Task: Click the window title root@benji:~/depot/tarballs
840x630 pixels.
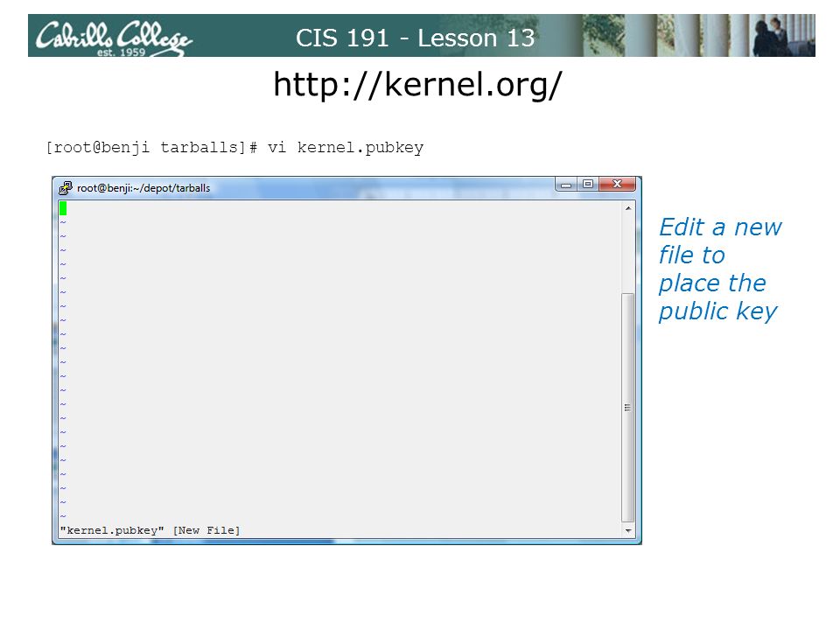Action: (x=143, y=188)
